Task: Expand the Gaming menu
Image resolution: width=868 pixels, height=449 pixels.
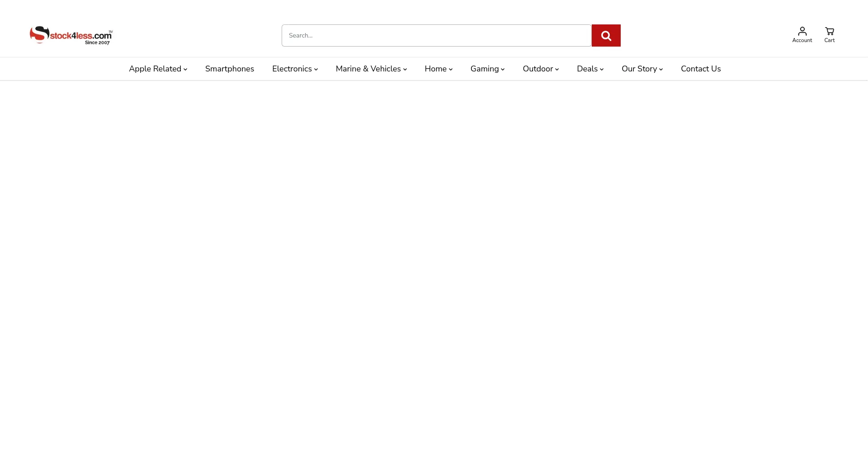Action: [x=487, y=69]
